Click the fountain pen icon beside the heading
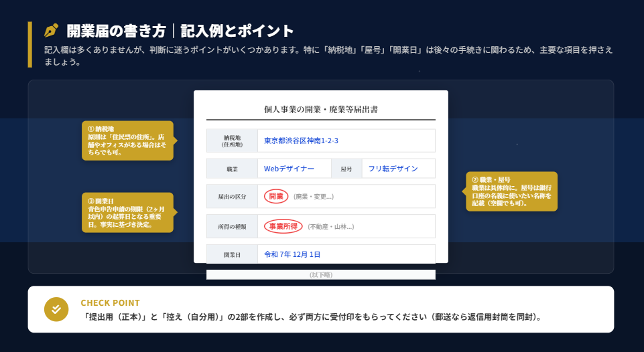 click(51, 31)
